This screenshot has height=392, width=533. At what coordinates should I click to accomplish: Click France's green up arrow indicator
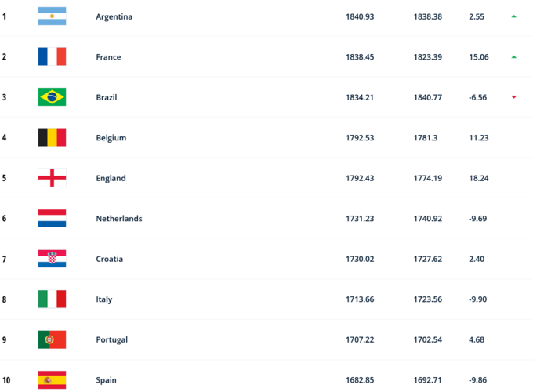(513, 56)
